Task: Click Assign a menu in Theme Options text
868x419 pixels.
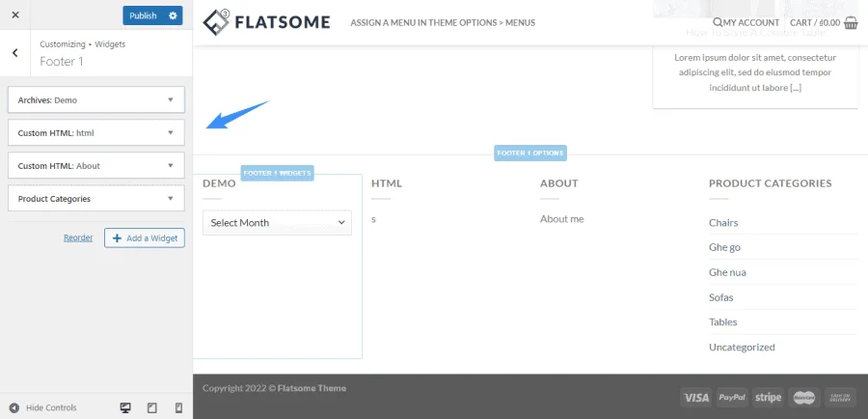Action: coord(443,23)
